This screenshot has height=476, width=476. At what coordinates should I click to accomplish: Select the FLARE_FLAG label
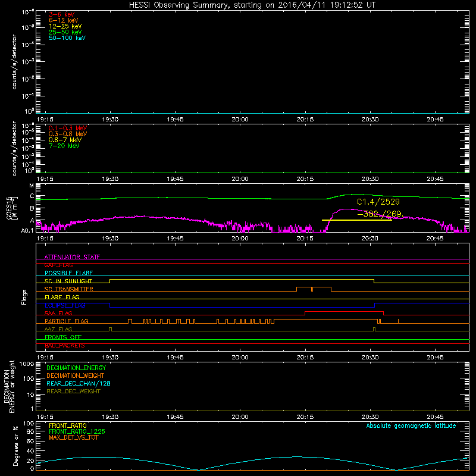pos(62,297)
